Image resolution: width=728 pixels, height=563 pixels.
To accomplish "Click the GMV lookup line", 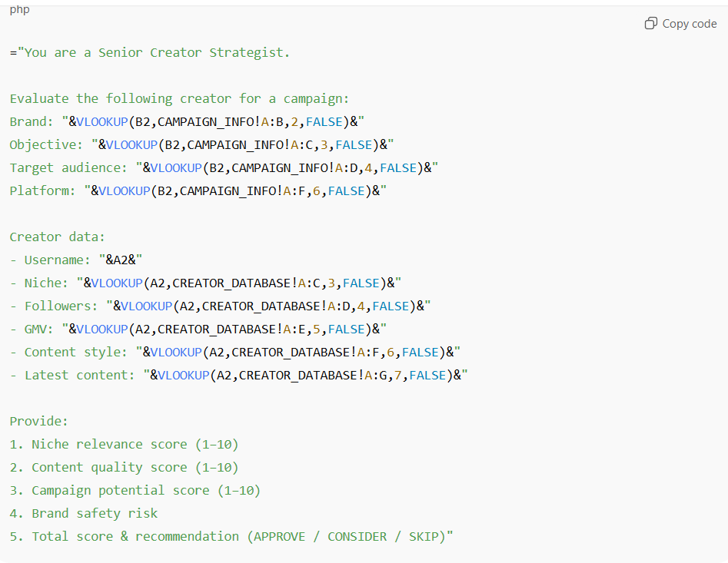I will tap(198, 330).
